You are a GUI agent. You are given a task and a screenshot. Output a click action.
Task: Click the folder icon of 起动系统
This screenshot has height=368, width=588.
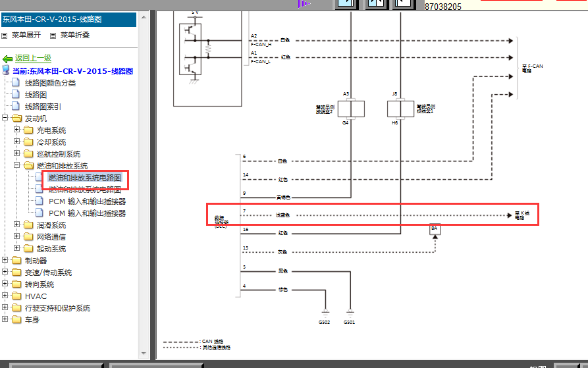coord(28,248)
